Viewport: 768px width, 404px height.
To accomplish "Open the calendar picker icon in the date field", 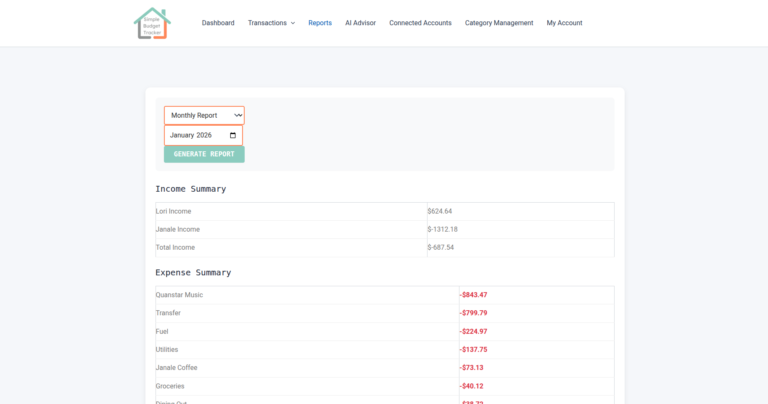I will [233, 135].
